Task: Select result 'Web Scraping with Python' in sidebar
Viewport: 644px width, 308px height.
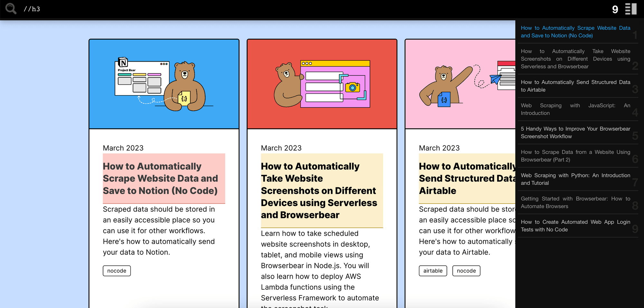Action: (575, 179)
